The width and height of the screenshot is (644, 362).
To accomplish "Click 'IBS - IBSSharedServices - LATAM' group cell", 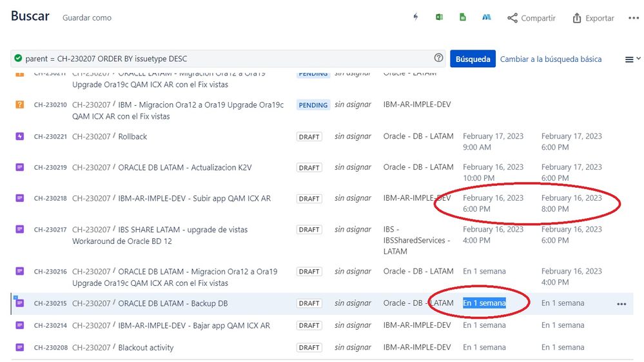I will [416, 241].
